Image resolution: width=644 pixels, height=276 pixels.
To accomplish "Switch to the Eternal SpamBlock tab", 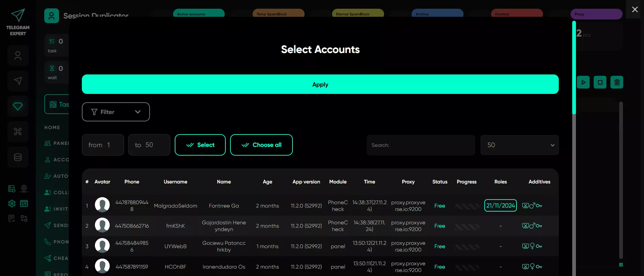I will (x=358, y=13).
